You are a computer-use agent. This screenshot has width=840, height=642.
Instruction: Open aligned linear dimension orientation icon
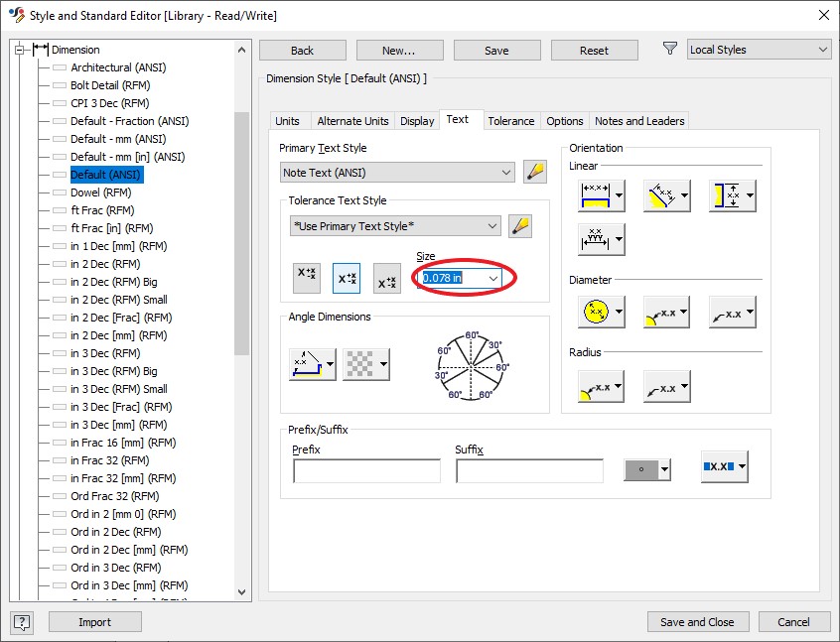click(666, 195)
